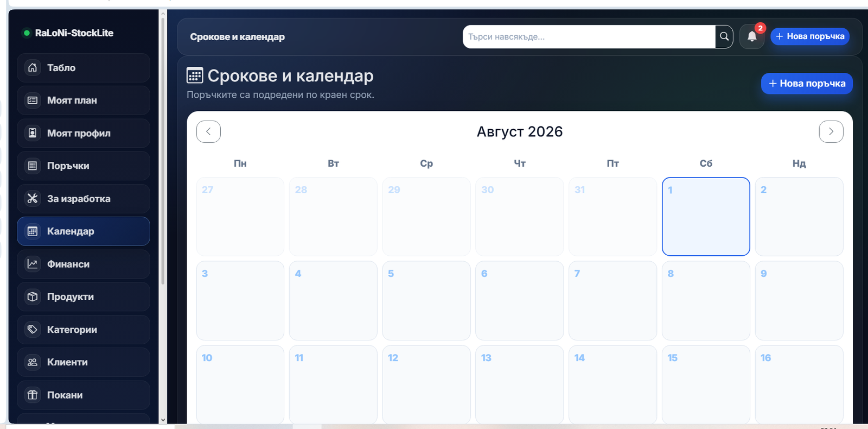This screenshot has height=429, width=868.
Task: Click the Сб weekday header
Action: pyautogui.click(x=706, y=163)
